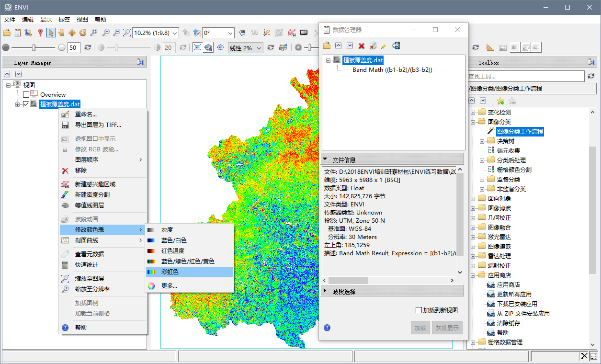Uncheck the 植被覆盖度.dat layer visibility checkbox

point(26,104)
